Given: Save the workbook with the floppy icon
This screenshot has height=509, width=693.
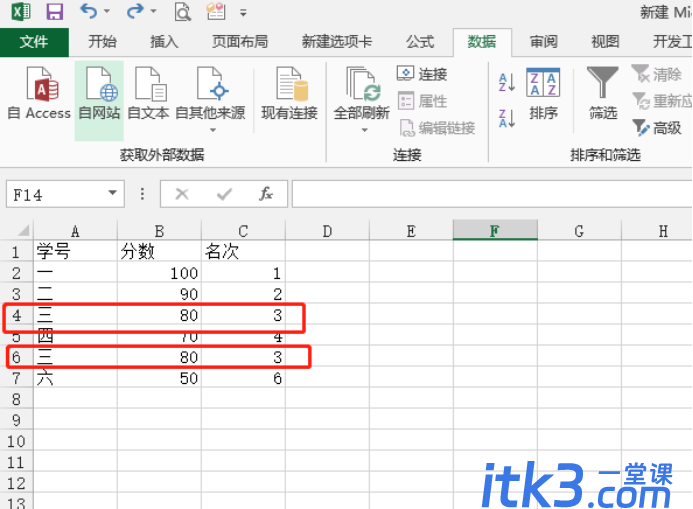Looking at the screenshot, I should pos(54,11).
